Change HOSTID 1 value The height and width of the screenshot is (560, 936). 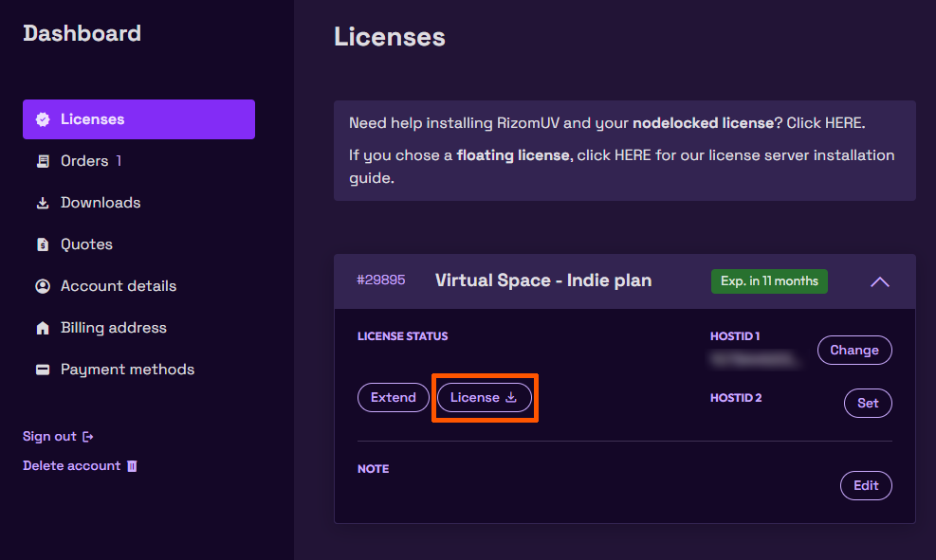point(854,350)
